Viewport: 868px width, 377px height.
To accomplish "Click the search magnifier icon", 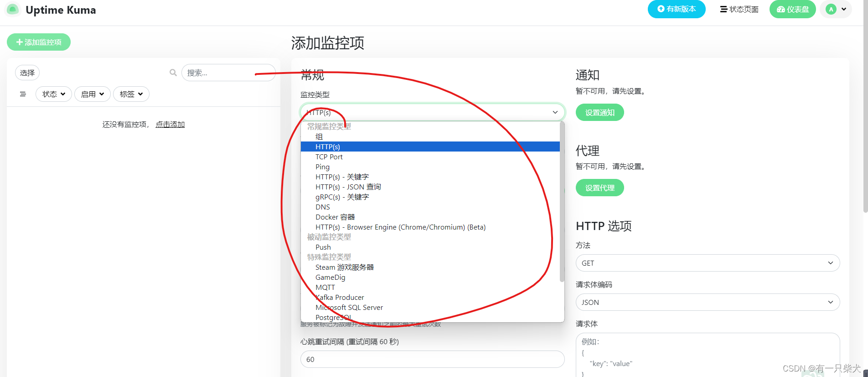I will pos(173,73).
